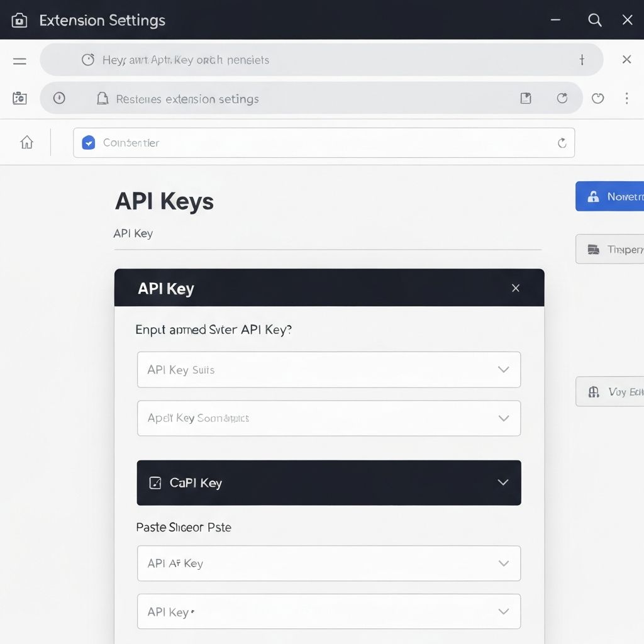This screenshot has height=644, width=644.
Task: Toggle the checkbox in the CaPI Key row
Action: (155, 483)
